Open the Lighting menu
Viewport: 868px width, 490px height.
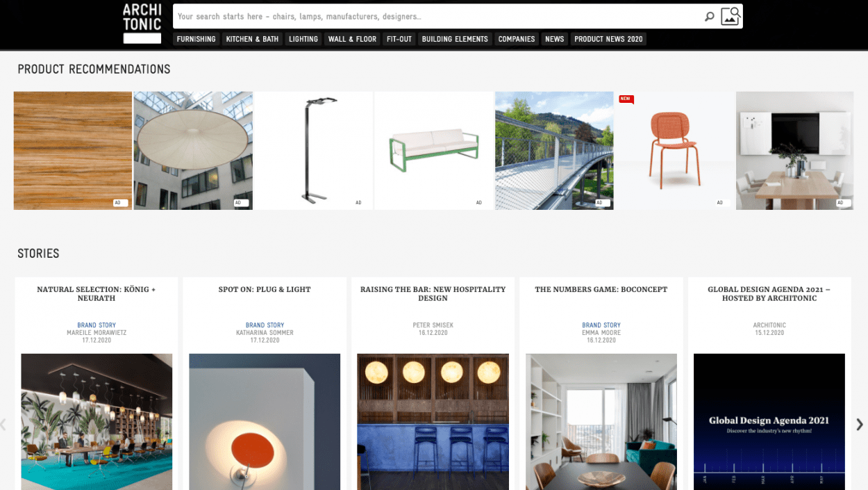(303, 39)
